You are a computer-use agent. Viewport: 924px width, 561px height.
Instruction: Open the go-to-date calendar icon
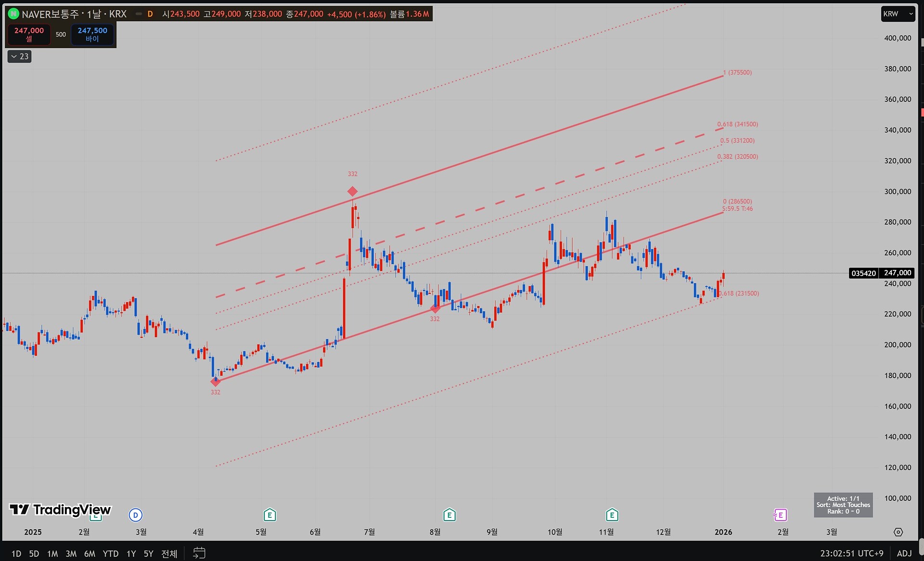click(x=199, y=553)
